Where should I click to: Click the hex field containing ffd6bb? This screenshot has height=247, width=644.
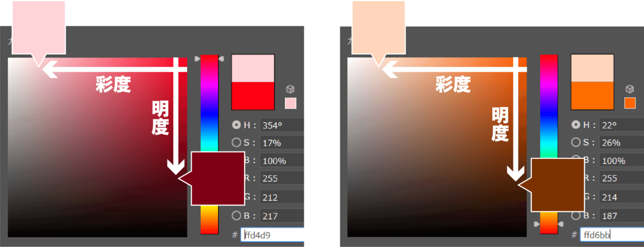612,234
